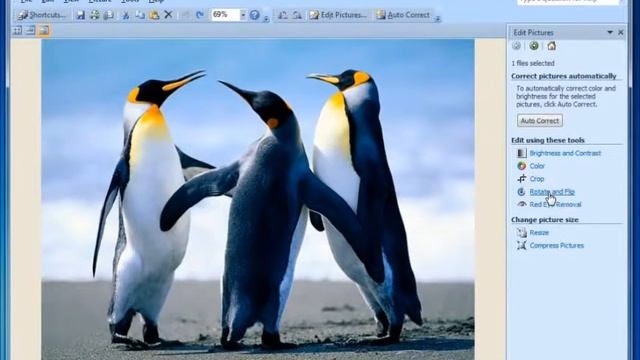Click the Redo arrow icon

200,15
